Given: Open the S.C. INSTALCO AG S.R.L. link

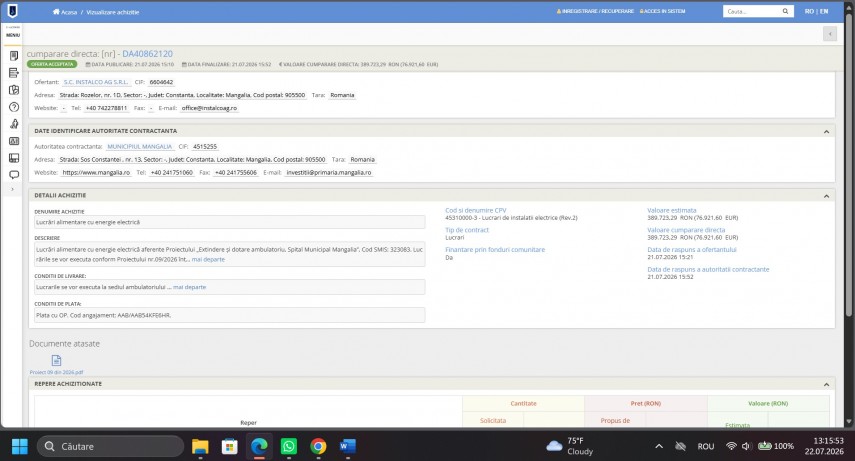Looking at the screenshot, I should (95, 82).
